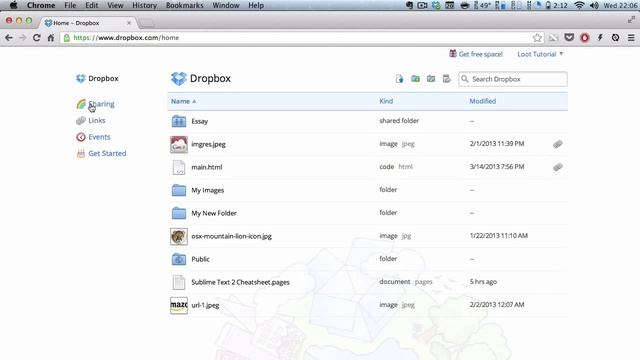Open the Events page link
The width and height of the screenshot is (640, 360).
click(x=99, y=137)
